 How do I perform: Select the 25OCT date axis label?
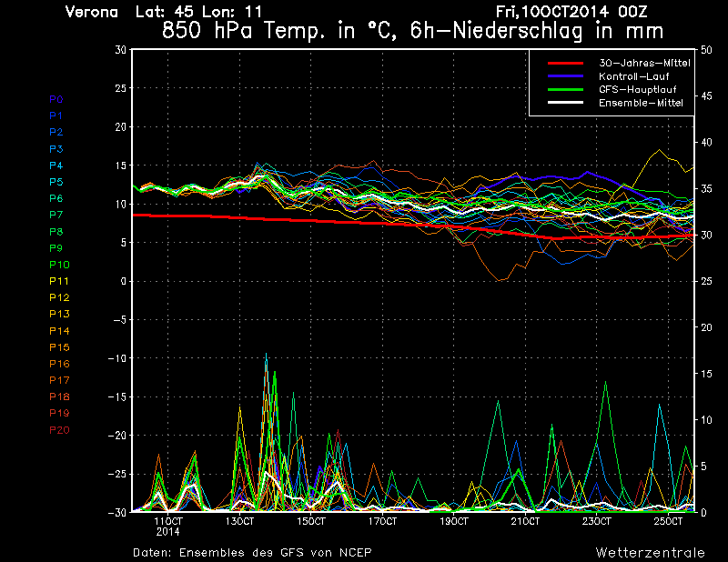click(x=669, y=522)
